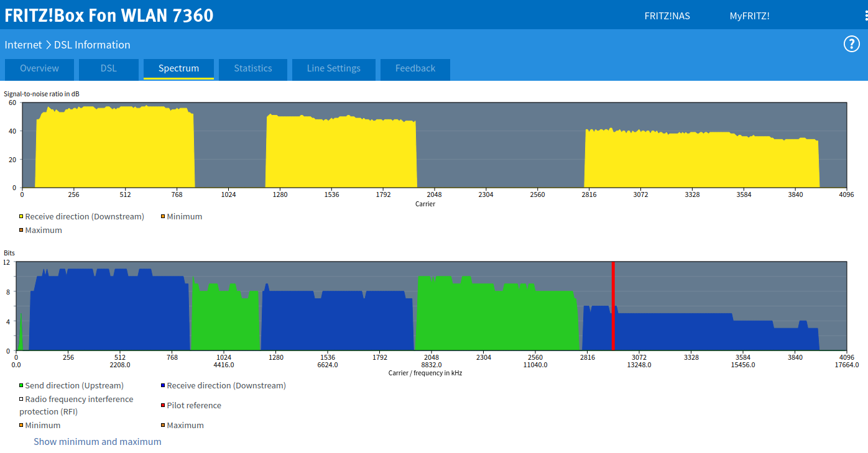Open the MyFRITZ! link
The image size is (868, 453).
pos(749,16)
